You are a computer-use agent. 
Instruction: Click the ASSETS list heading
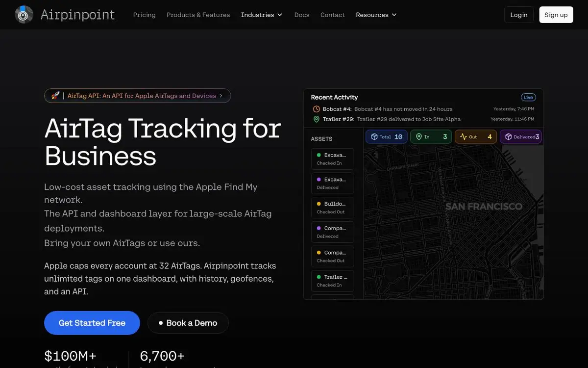tap(321, 139)
